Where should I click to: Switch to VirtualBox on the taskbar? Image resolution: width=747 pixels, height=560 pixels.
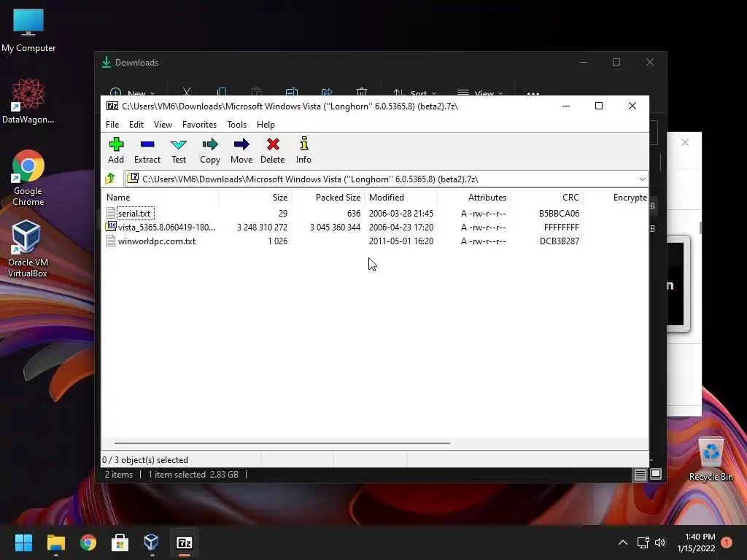point(152,542)
